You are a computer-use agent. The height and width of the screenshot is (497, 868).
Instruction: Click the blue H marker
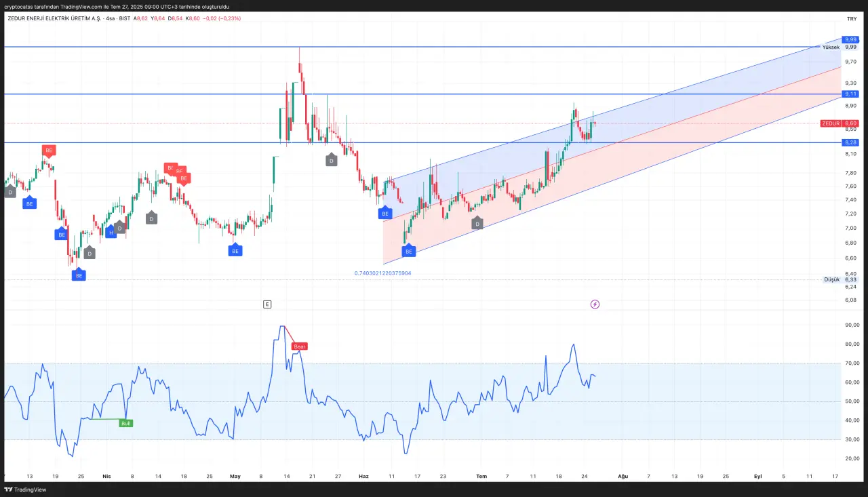[x=111, y=233]
